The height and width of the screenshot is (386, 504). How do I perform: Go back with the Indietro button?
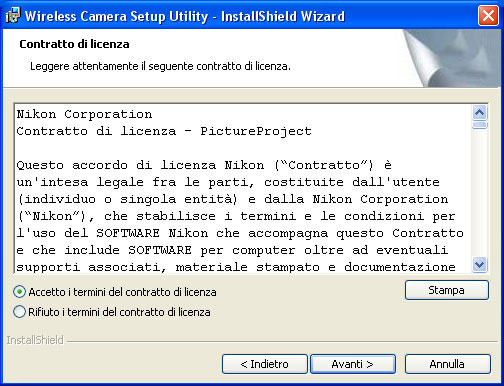pyautogui.click(x=265, y=364)
